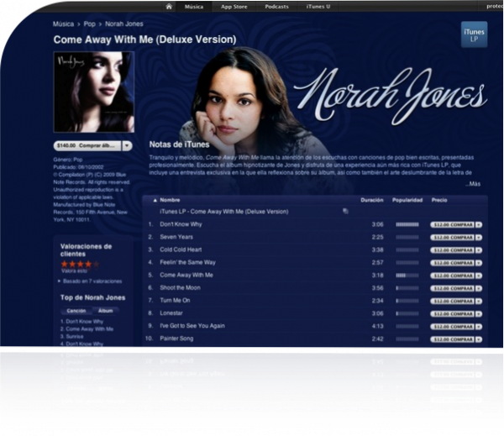504x436 pixels.
Task: Click popularity bar for Shoot the Moon
Action: tap(407, 288)
